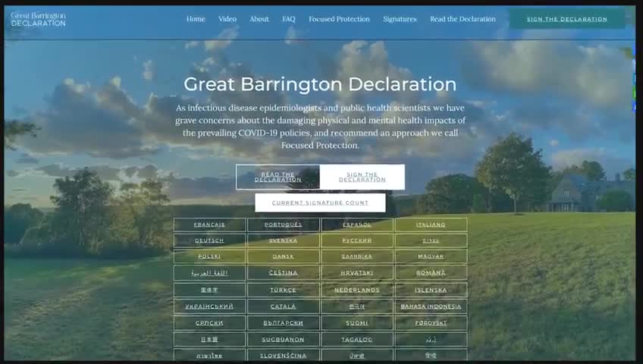Switch to the Română translation

[431, 272]
